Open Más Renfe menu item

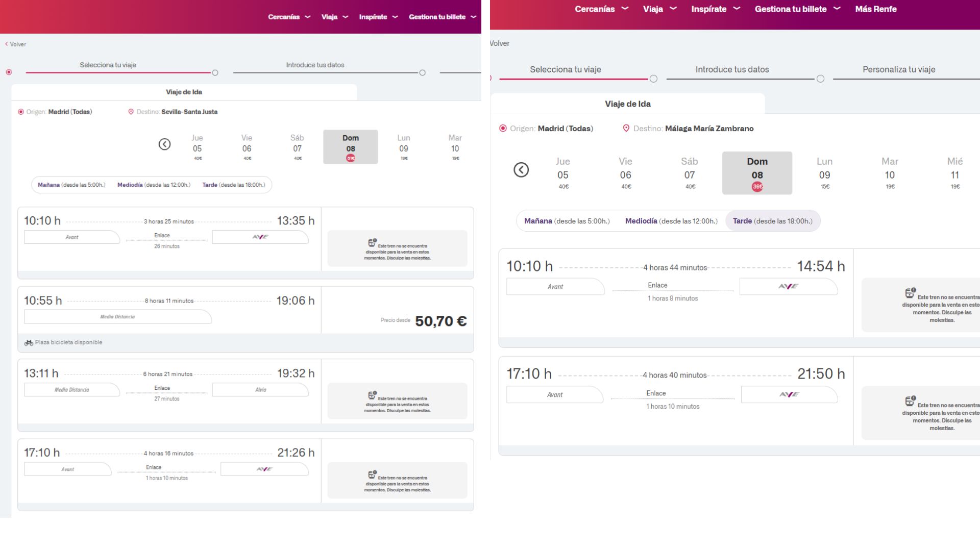(x=875, y=9)
